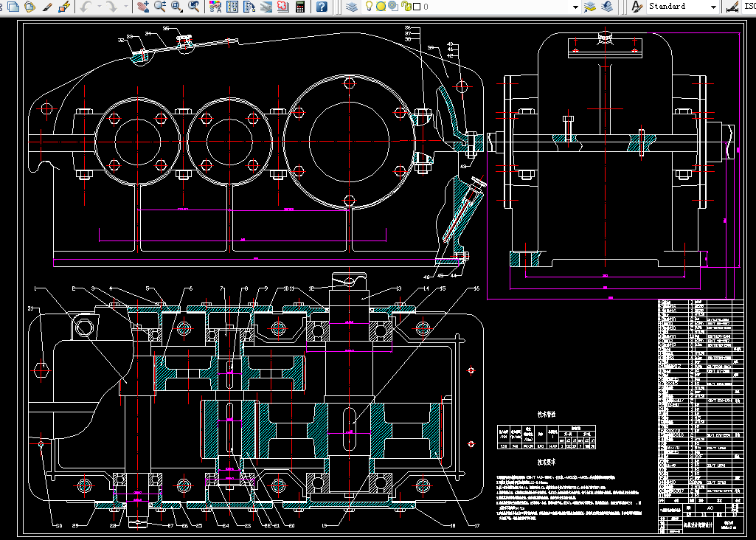Open DesignCenter icon
756x540 pixels.
(x=232, y=6)
